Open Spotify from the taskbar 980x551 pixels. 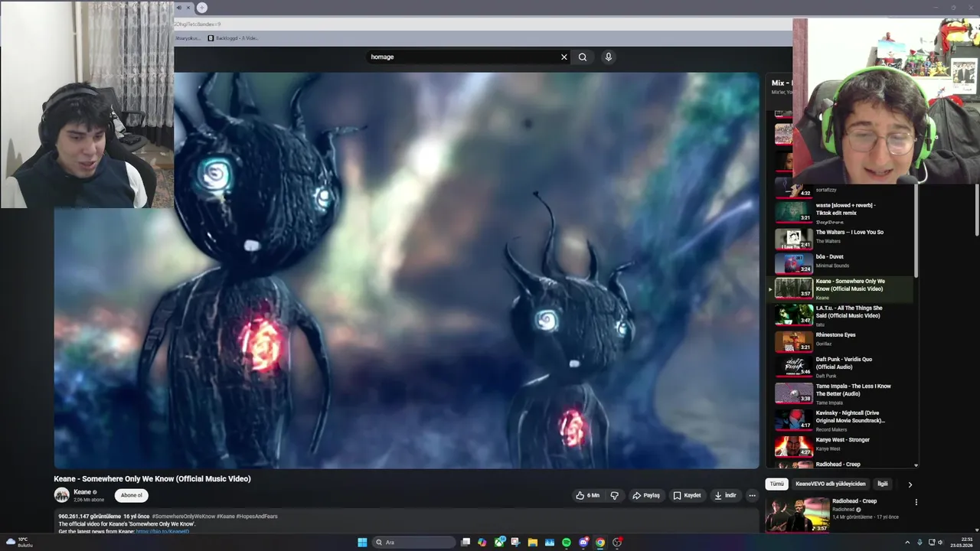566,543
